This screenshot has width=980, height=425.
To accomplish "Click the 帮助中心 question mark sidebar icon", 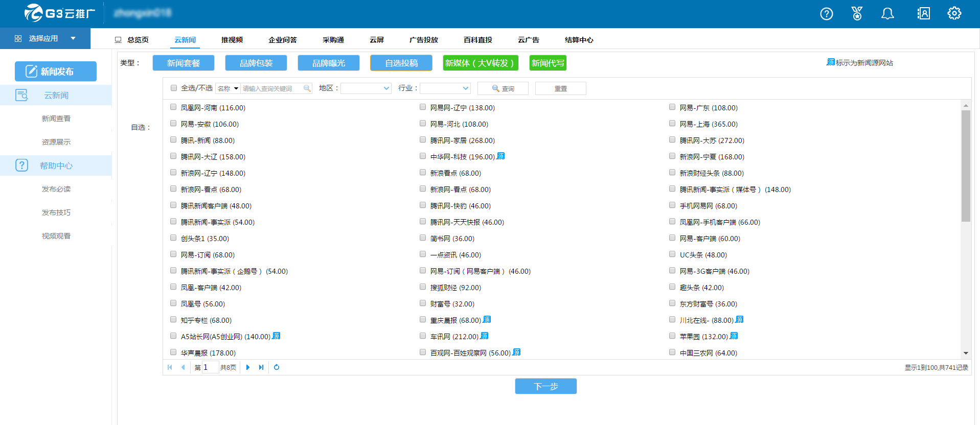I will (21, 165).
